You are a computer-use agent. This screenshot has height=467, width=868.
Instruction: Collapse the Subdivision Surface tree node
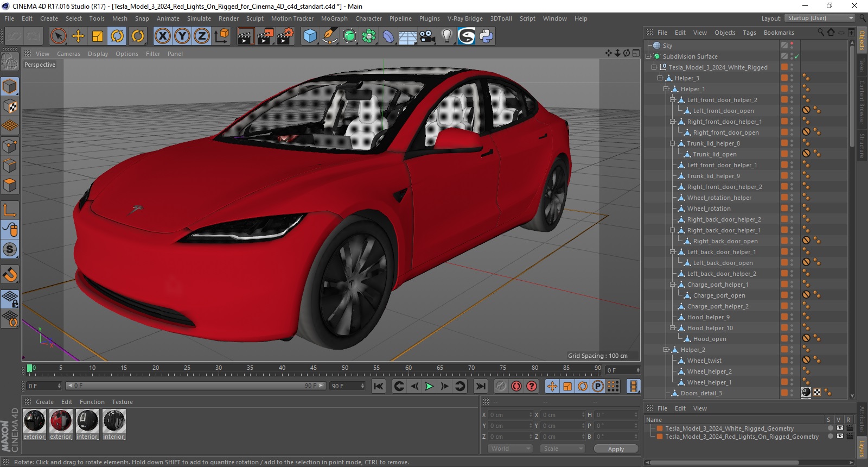[x=648, y=56]
